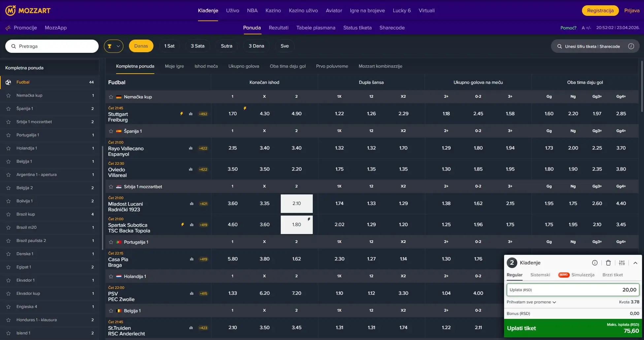This screenshot has height=340, width=644.
Task: Open Kazino uživo in top navigation
Action: pyautogui.click(x=303, y=11)
